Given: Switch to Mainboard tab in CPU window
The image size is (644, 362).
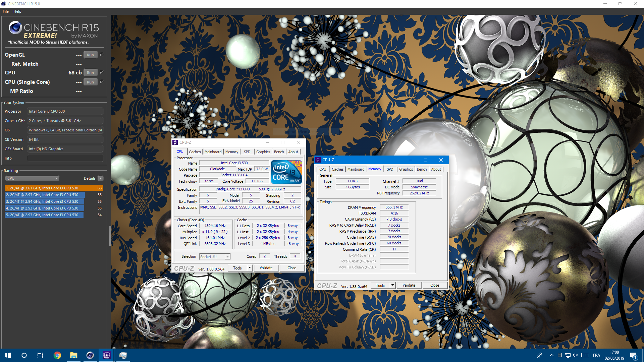Looking at the screenshot, I should point(213,152).
